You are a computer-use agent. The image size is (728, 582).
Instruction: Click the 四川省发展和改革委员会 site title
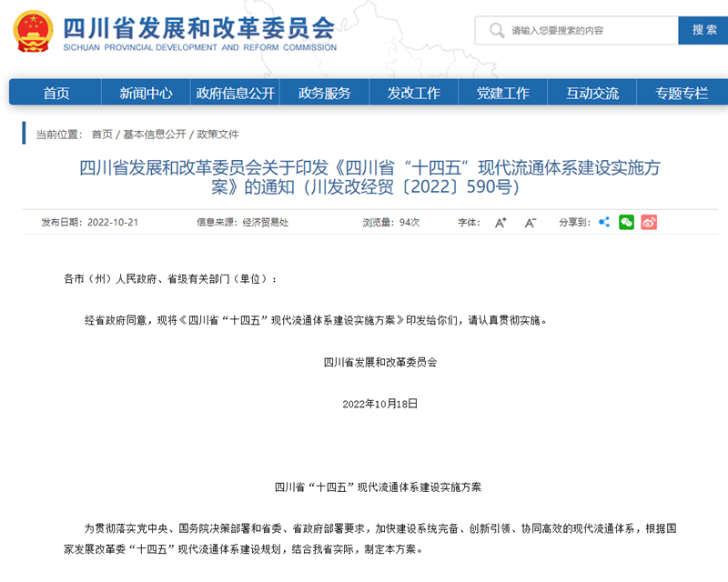(x=198, y=28)
